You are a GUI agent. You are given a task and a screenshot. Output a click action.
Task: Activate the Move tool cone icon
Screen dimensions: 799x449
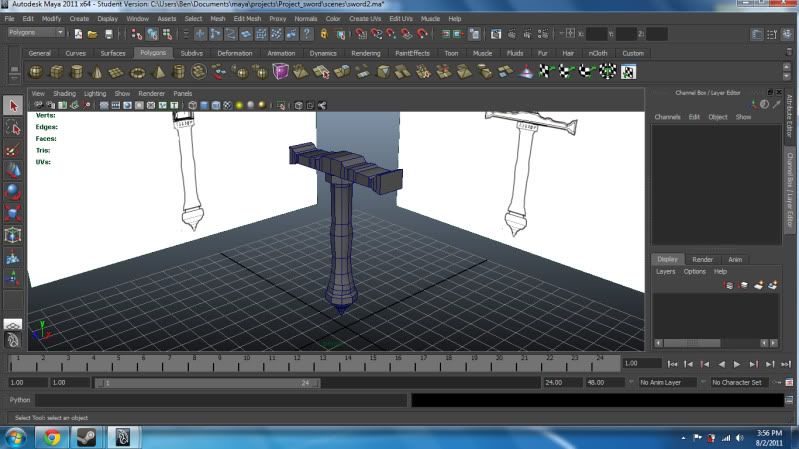point(13,171)
